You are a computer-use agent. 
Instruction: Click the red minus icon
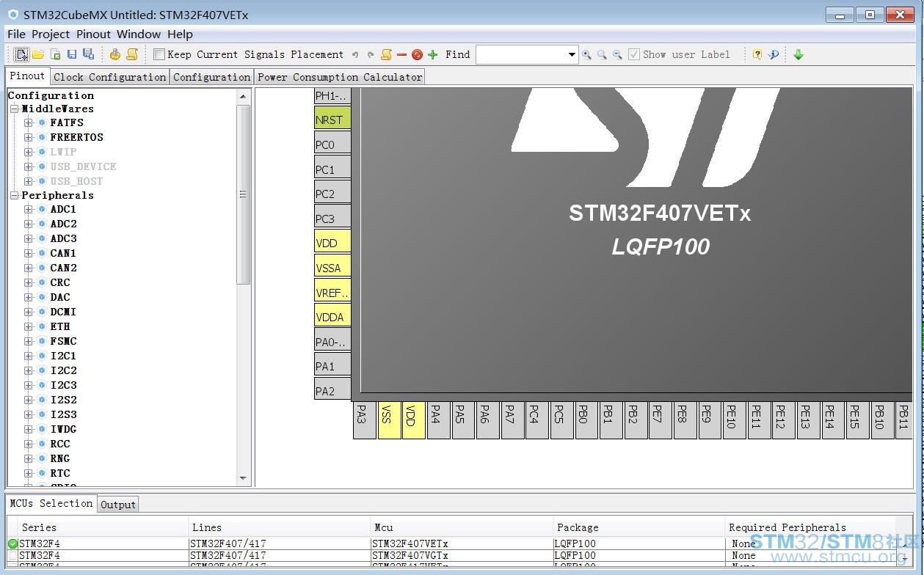(x=401, y=54)
